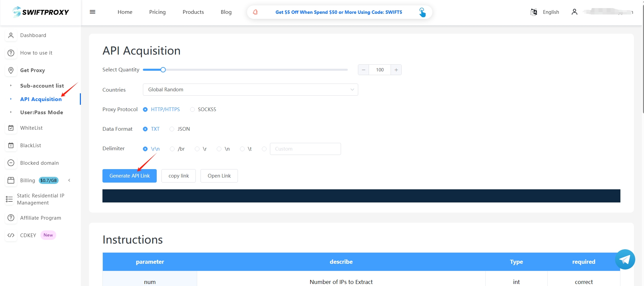Choose JSON data format

click(x=172, y=129)
